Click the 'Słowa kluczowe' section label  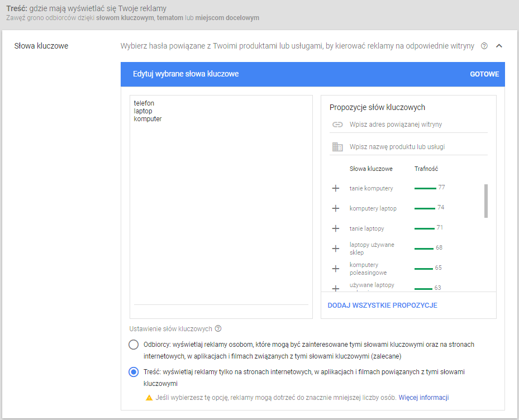[41, 46]
